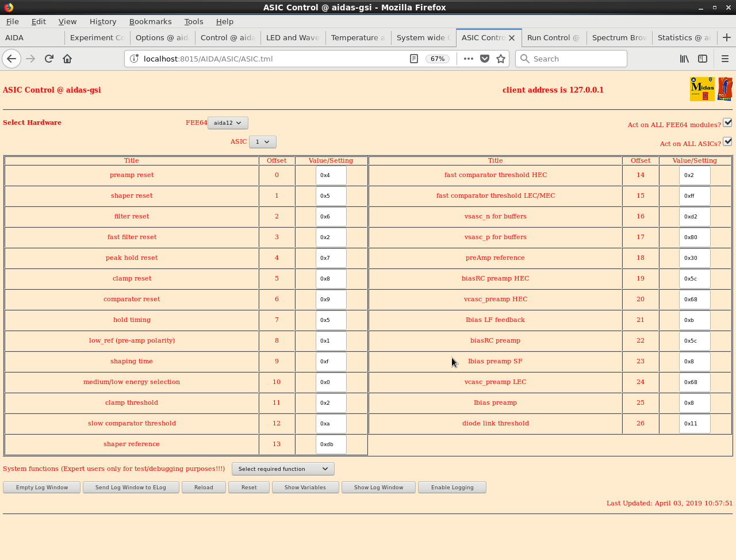Open the Firefox hamburger menu
The width and height of the screenshot is (736, 560).
(x=725, y=59)
